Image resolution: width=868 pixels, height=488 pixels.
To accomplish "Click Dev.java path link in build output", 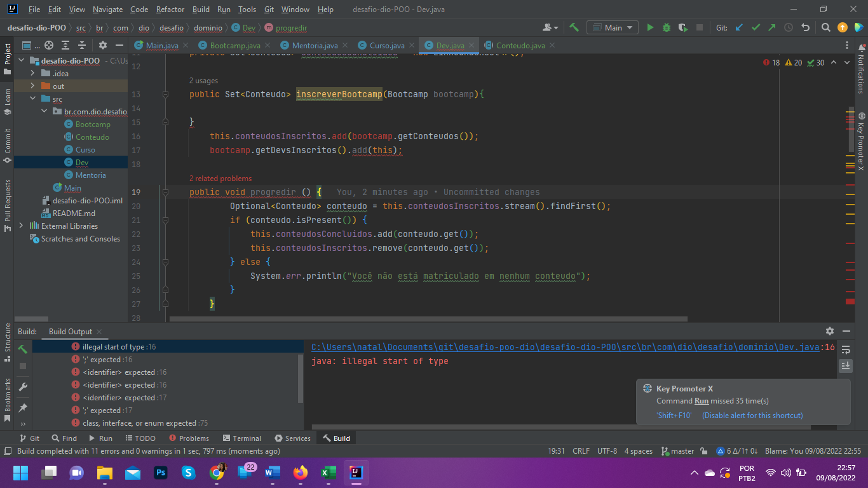I will click(565, 347).
